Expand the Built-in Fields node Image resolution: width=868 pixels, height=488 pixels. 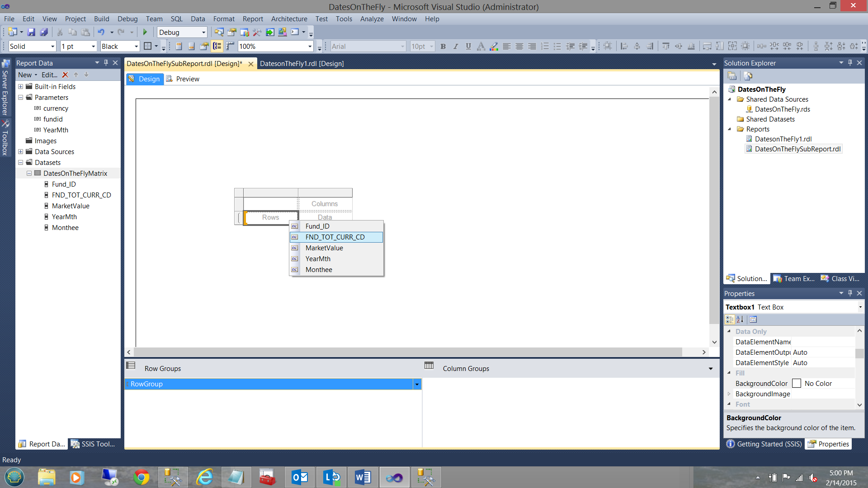(x=20, y=87)
